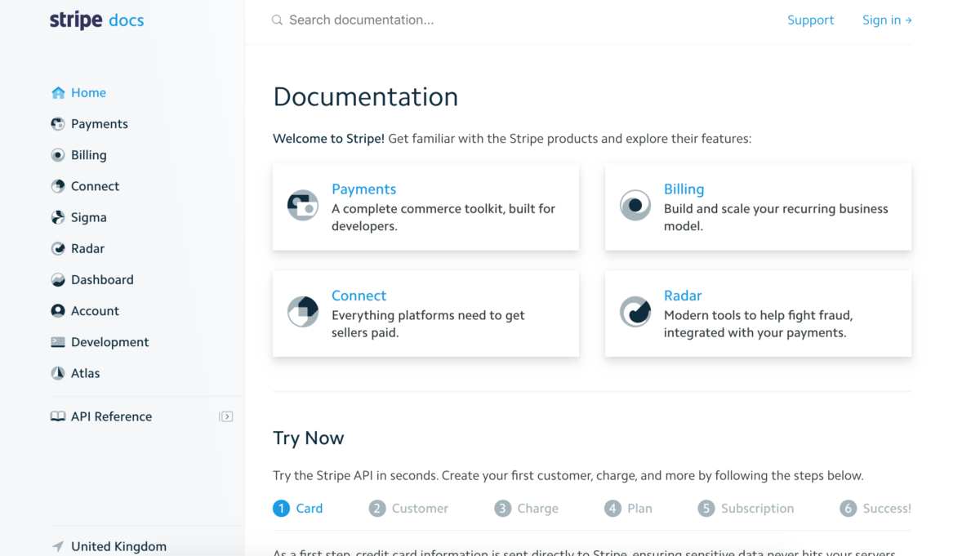Viewport: 980px width, 556px height.
Task: Click the Atlas sidebar icon
Action: point(58,372)
